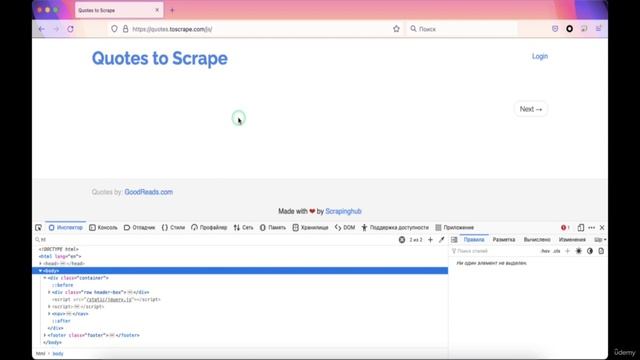Toggle the :hov pseudo-class panel
Viewport: 640px width, 360px height.
click(545, 251)
